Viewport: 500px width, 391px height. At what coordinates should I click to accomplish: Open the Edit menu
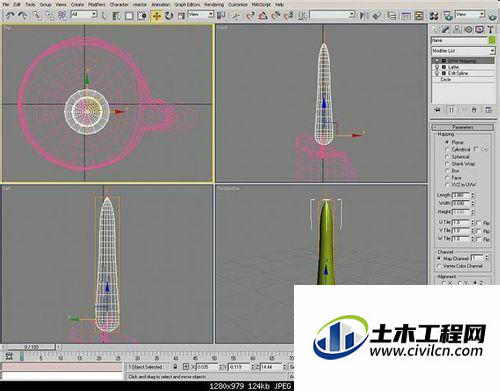point(17,4)
